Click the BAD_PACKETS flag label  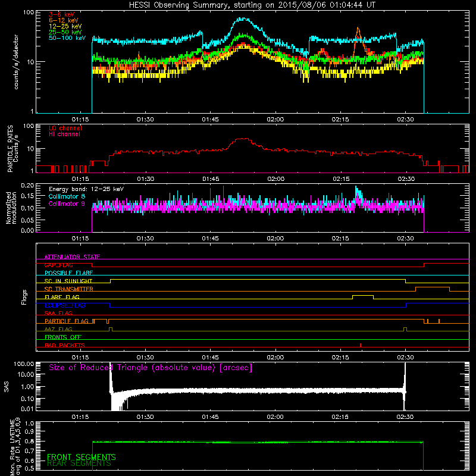[x=65, y=345]
